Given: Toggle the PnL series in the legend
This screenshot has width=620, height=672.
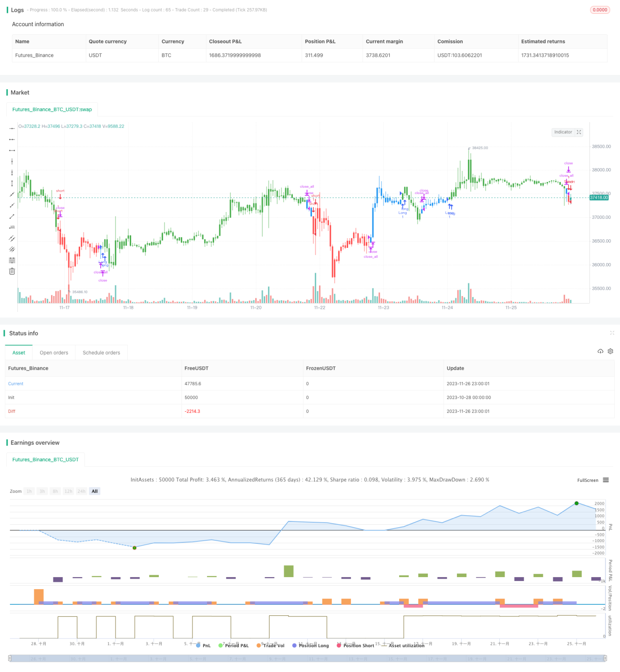Looking at the screenshot, I should point(203,645).
